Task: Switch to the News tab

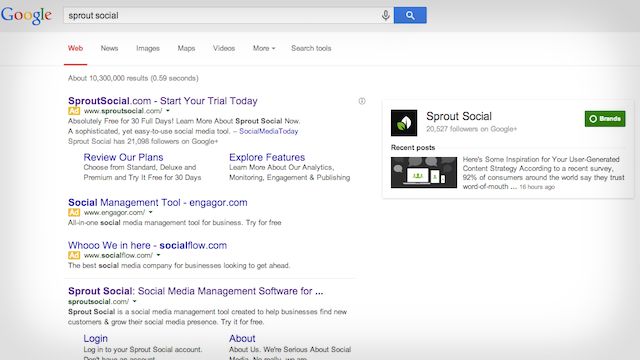Action: [x=109, y=48]
